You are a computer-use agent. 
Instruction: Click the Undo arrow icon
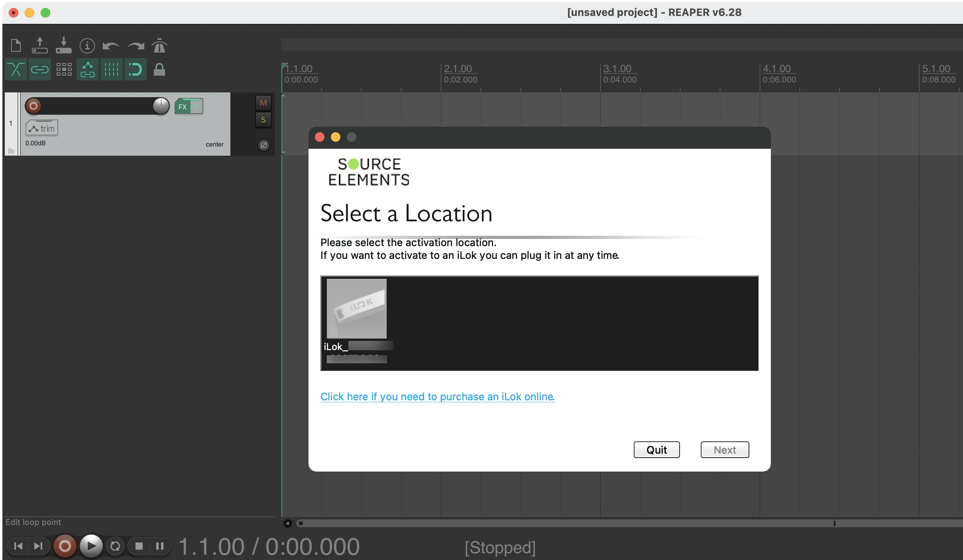(111, 46)
